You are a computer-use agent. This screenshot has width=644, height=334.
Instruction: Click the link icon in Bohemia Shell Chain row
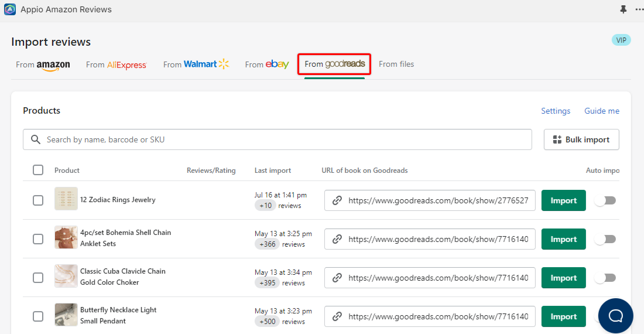pos(337,239)
